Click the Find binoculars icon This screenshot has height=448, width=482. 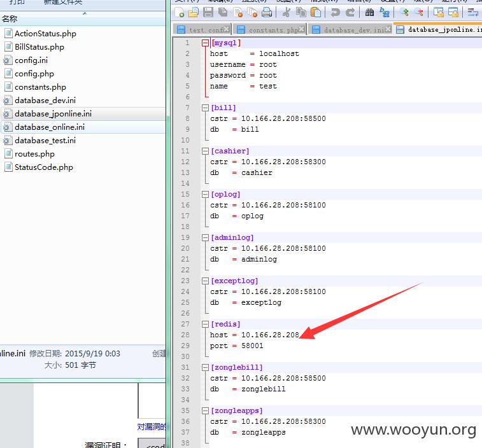pyautogui.click(x=369, y=12)
